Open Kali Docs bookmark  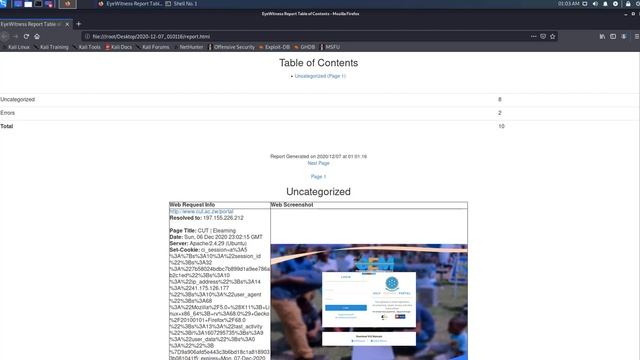point(119,47)
